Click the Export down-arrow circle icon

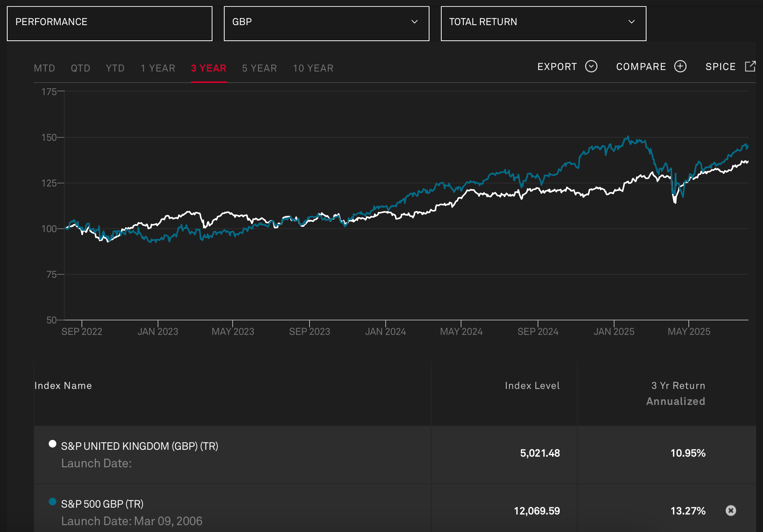click(x=591, y=67)
